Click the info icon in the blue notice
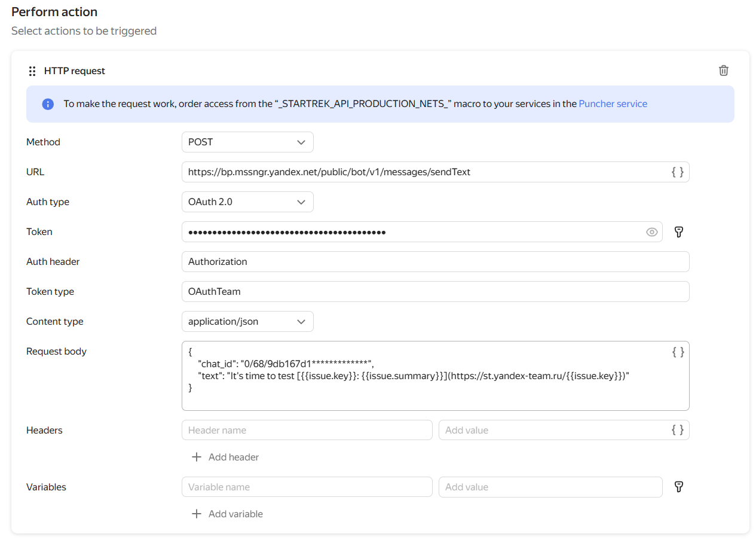This screenshot has height=540, width=756. [x=48, y=104]
